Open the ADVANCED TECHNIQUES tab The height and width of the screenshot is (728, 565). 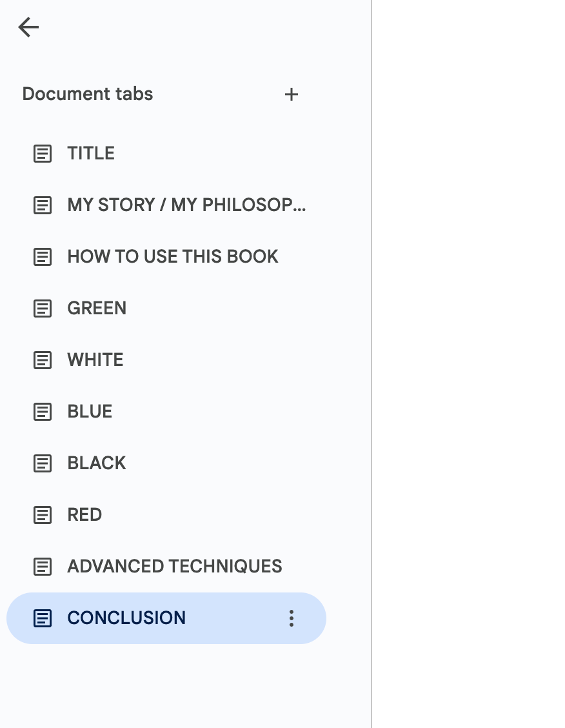[x=166, y=567]
